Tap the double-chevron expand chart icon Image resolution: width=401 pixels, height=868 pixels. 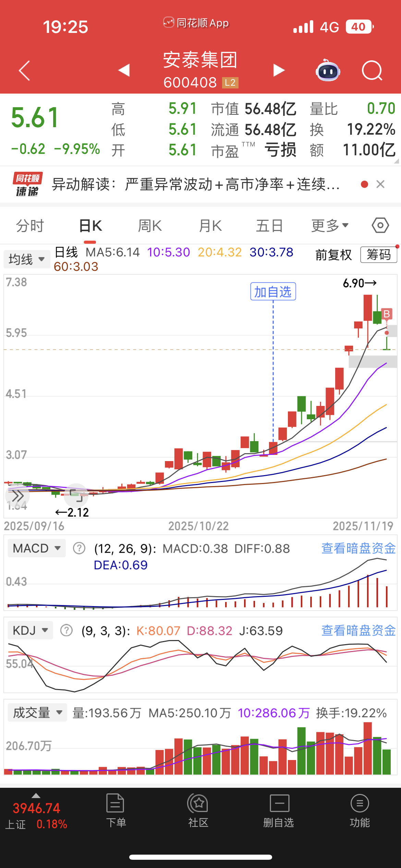pyautogui.click(x=17, y=496)
